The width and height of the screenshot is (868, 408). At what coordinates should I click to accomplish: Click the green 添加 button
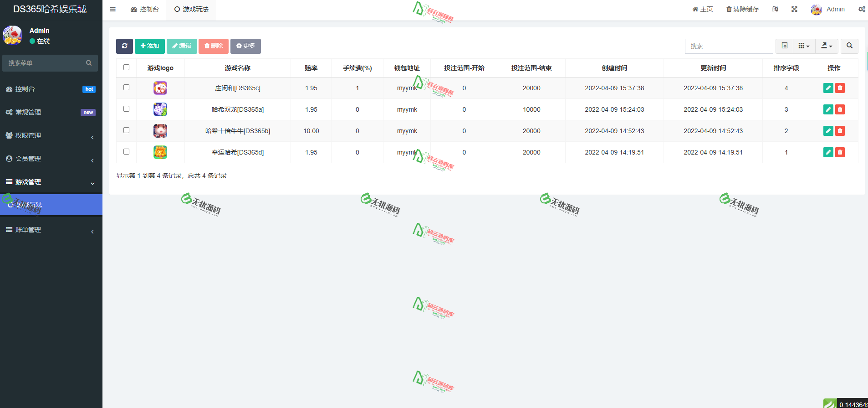(149, 46)
